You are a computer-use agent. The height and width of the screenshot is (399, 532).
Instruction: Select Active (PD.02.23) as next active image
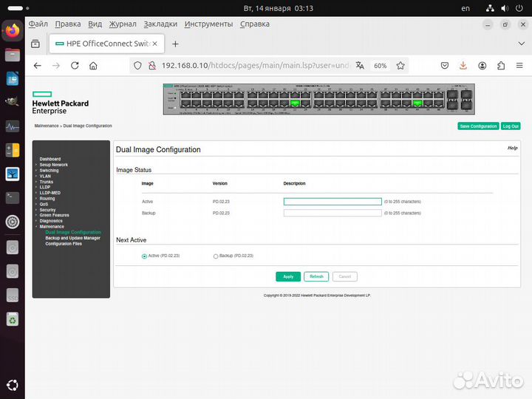pos(144,256)
